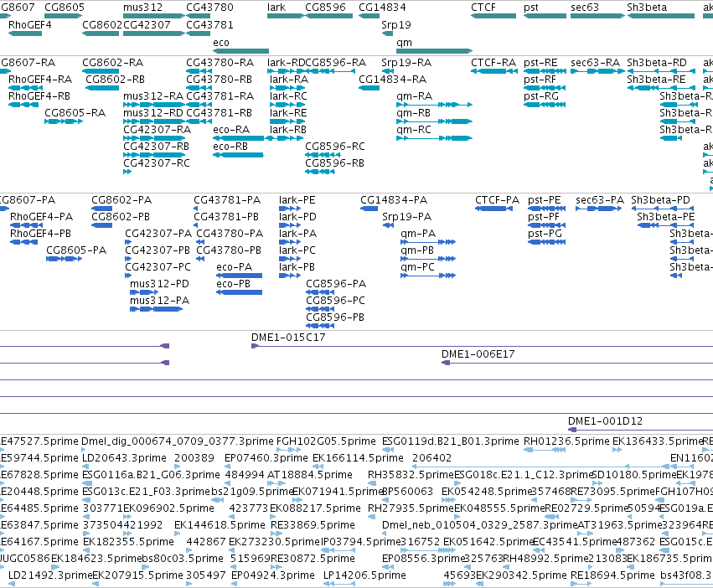713x588 pixels.
Task: Click protein eco-PA
Action: point(235,267)
